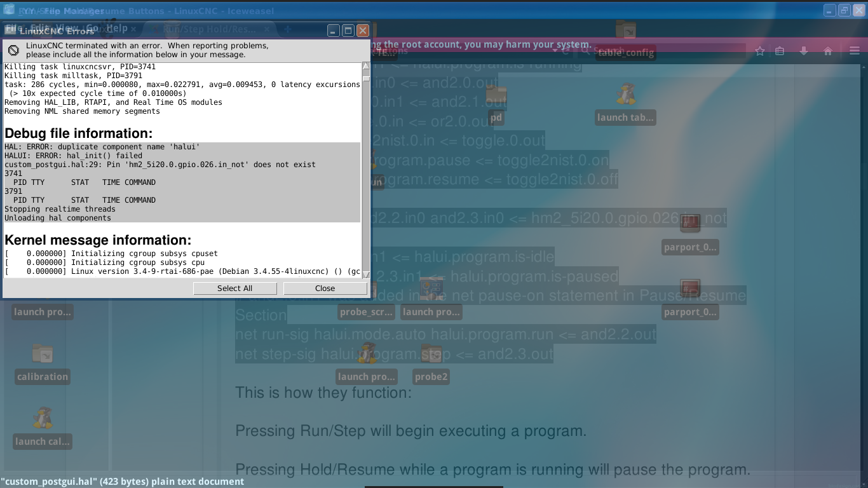This screenshot has width=868, height=488.
Task: Maximize the LinuxCNC Errors dialog
Action: tap(348, 30)
